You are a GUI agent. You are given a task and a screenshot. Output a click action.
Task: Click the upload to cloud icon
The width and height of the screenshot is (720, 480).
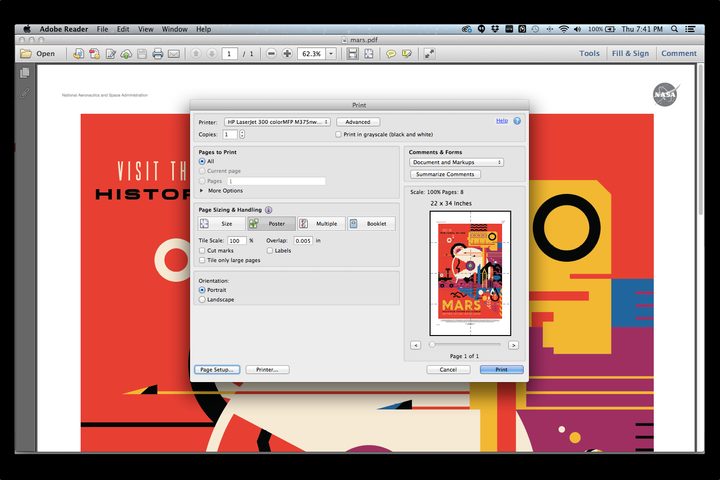(126, 54)
